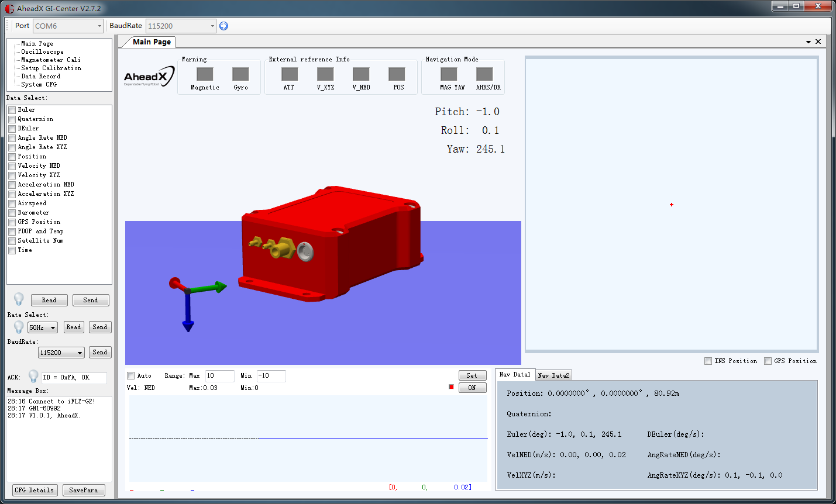Click the Range Max input field
The image size is (836, 504).
tap(219, 376)
